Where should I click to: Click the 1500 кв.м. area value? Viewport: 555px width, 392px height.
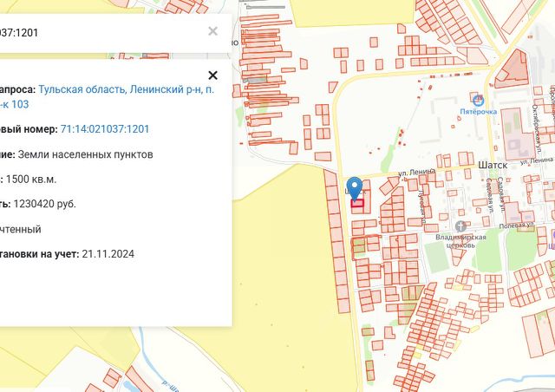[31, 180]
